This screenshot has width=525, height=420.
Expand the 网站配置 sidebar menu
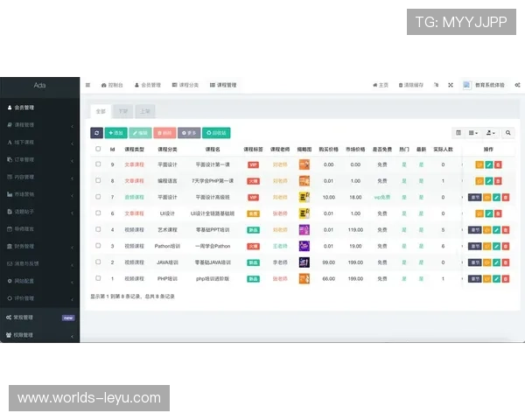click(x=40, y=281)
